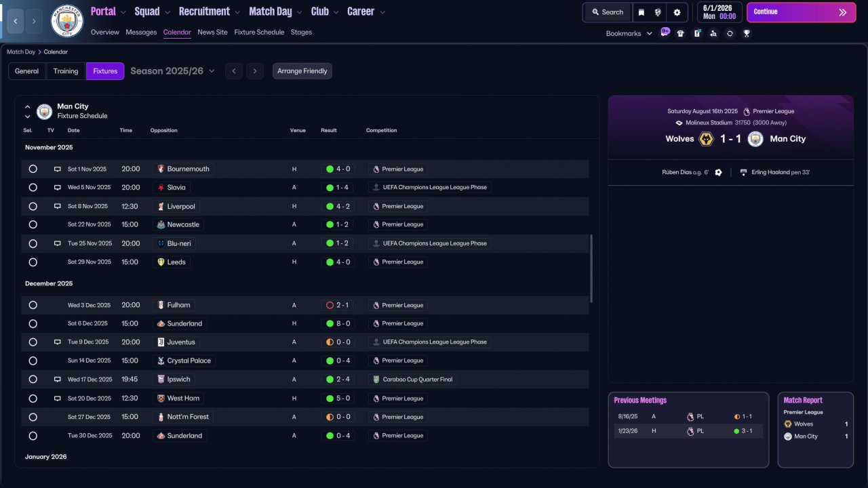Open the Fixture Schedule sub-menu item
Screen dimensions: 868x488
click(x=259, y=33)
